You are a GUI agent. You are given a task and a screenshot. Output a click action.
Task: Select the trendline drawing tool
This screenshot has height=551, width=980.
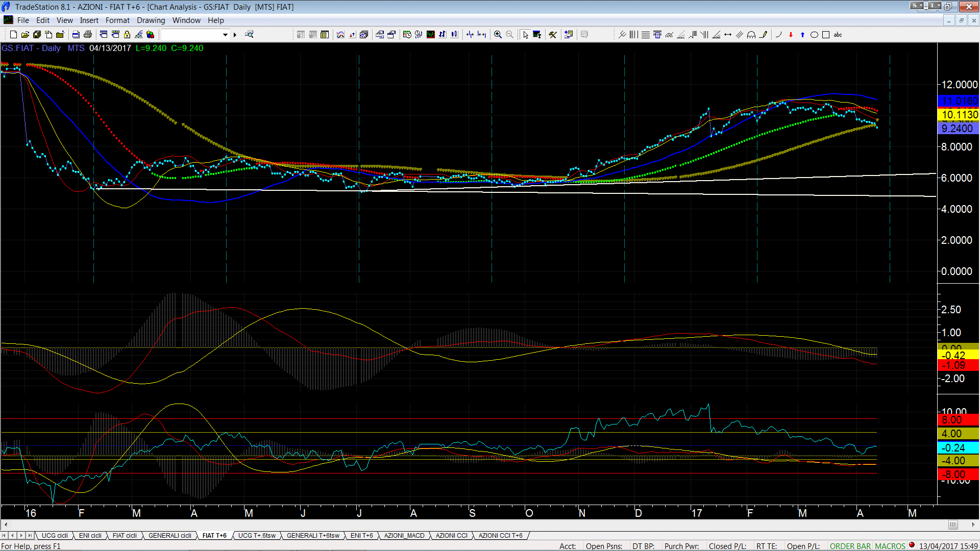pyautogui.click(x=622, y=35)
